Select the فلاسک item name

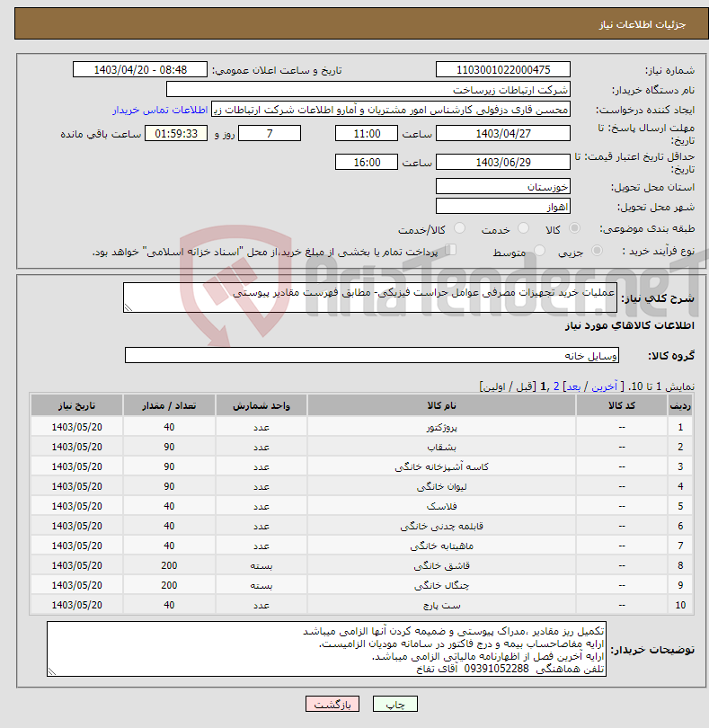tap(441, 506)
